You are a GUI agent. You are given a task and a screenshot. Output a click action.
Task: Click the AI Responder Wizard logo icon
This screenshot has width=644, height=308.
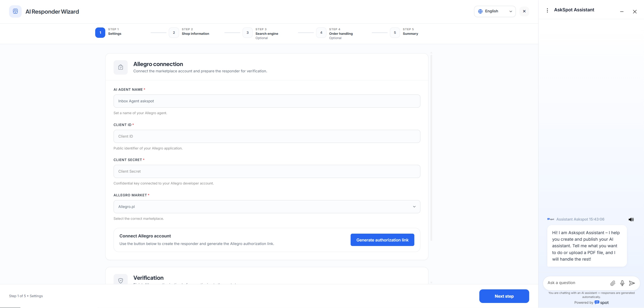coord(15,11)
